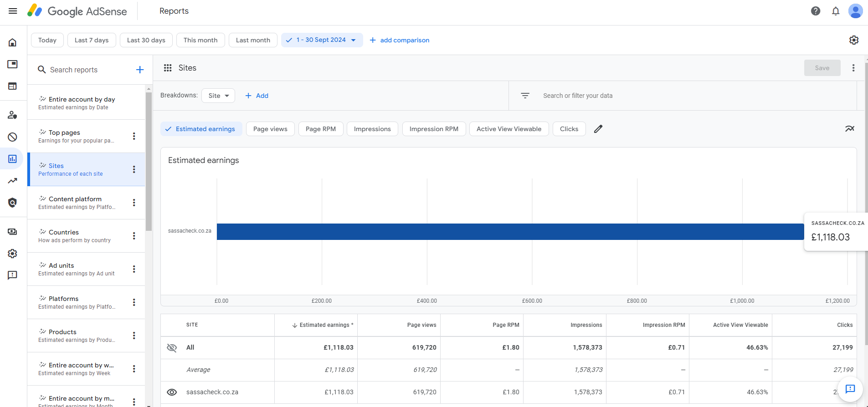Open options menu for Products report
The height and width of the screenshot is (407, 868).
(x=134, y=336)
